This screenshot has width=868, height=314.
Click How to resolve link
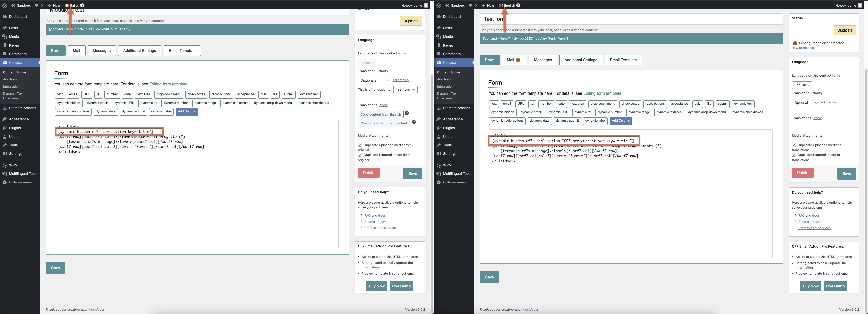(x=803, y=48)
